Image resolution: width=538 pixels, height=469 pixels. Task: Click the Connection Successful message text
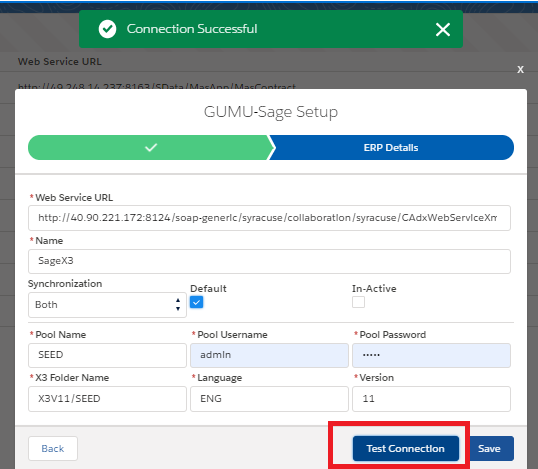click(192, 29)
